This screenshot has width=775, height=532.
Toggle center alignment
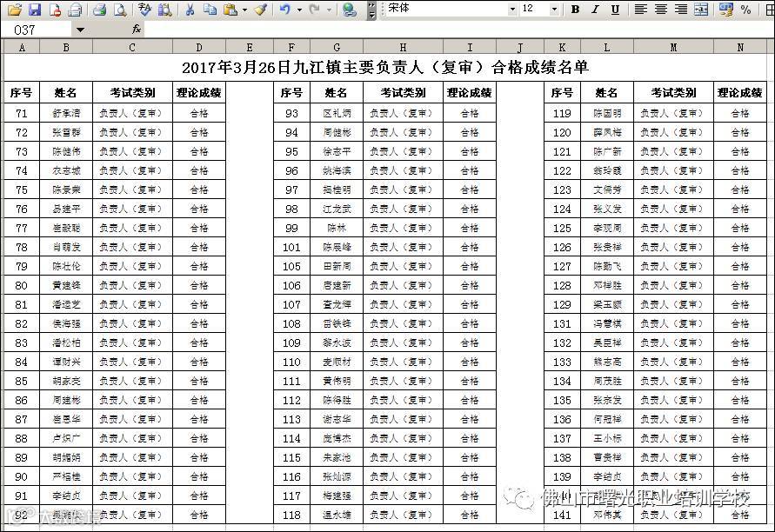[x=661, y=9]
